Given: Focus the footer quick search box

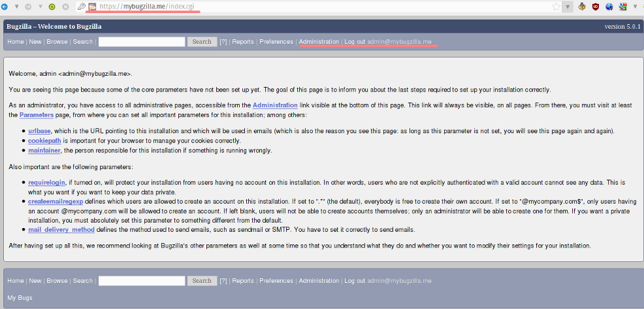Looking at the screenshot, I should click(142, 281).
